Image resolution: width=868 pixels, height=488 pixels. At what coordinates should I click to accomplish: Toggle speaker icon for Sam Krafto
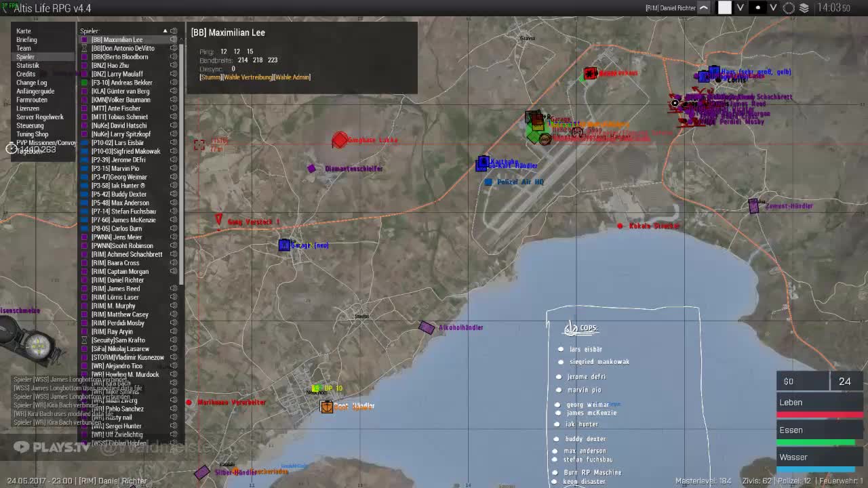174,340
